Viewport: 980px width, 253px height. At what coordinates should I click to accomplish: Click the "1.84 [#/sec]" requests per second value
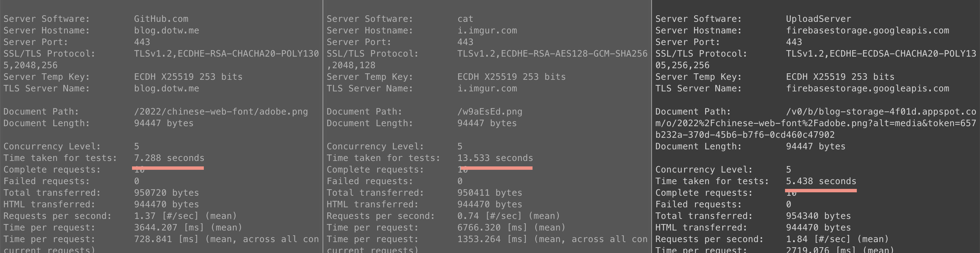818,239
